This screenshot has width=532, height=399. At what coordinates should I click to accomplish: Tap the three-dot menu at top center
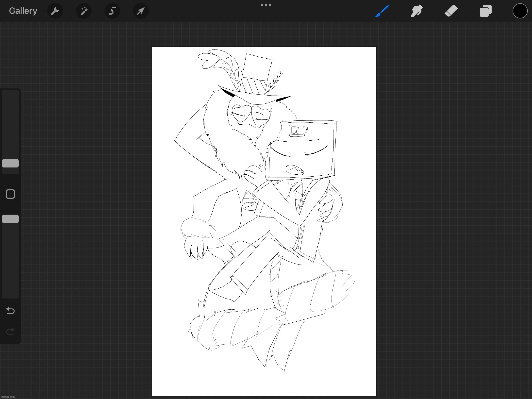[x=266, y=5]
